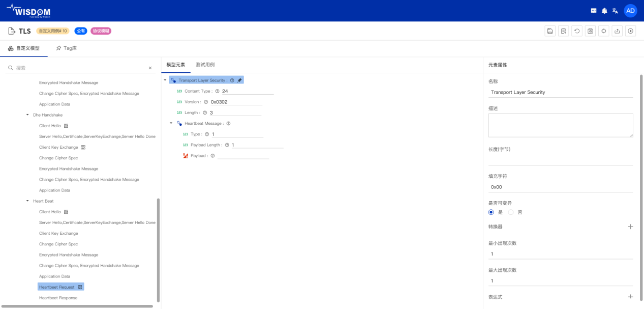This screenshot has width=644, height=309.
Task: Open the notifications bell
Action: tap(604, 11)
